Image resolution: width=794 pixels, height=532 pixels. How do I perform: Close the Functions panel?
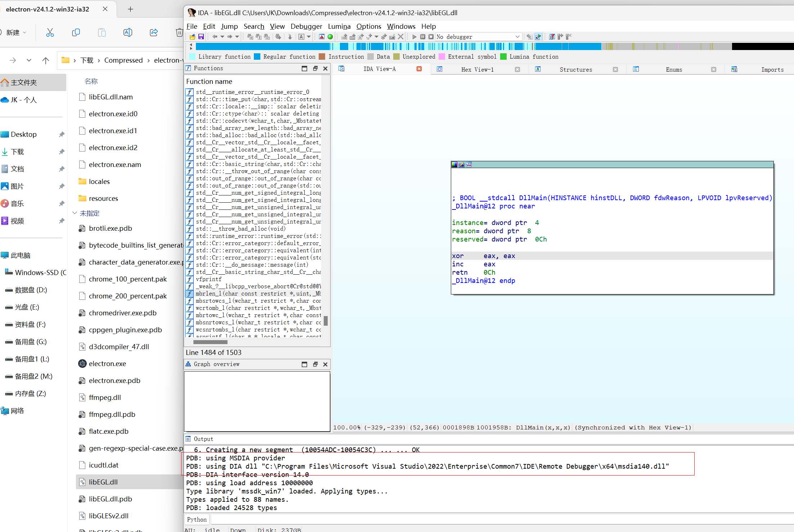[326, 68]
